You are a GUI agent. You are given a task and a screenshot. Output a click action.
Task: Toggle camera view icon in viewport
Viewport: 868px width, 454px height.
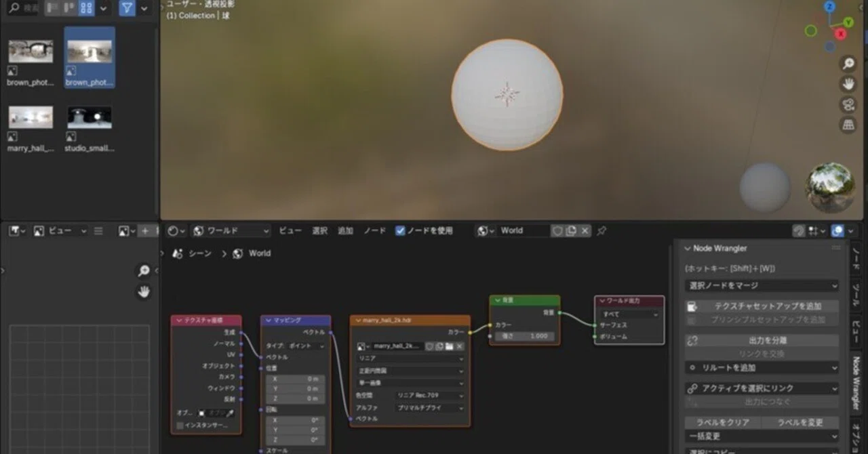848,104
